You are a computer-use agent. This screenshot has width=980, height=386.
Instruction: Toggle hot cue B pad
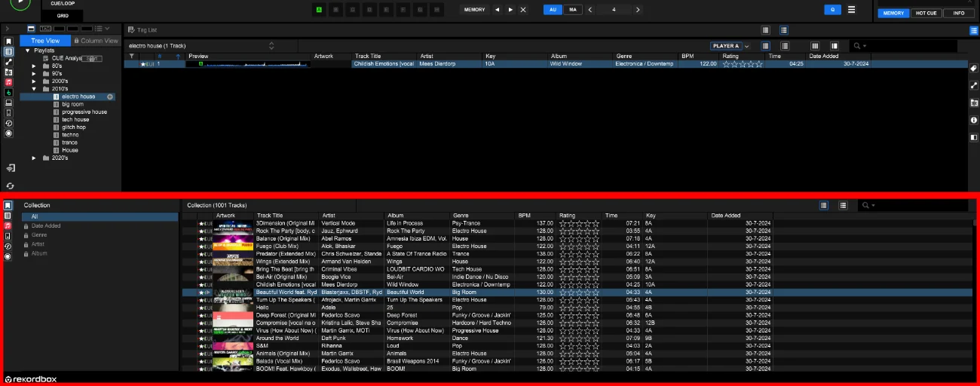[x=335, y=10]
